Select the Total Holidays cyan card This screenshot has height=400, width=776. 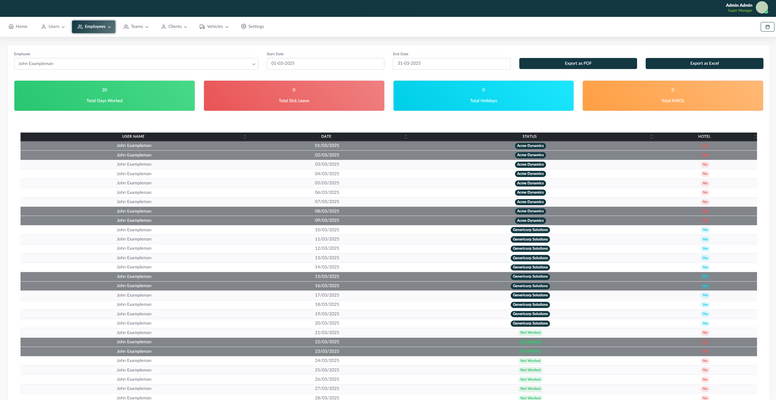pos(484,96)
